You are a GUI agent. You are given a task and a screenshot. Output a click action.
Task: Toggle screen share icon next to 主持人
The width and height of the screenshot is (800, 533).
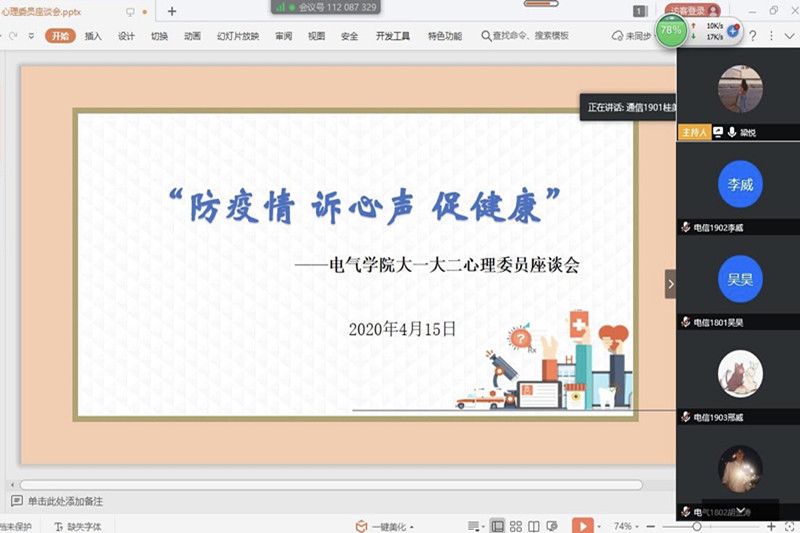point(718,132)
